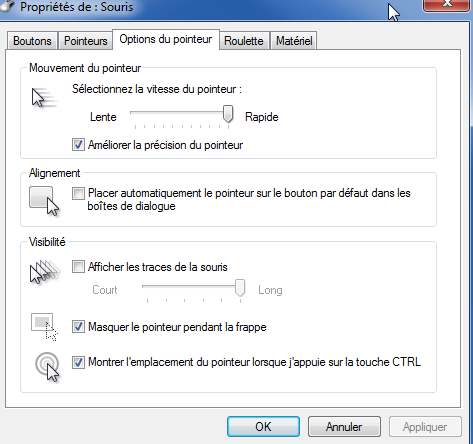Image resolution: width=473 pixels, height=444 pixels.
Task: Enable Placer automatiquement le pointeur checkbox
Action: [78, 193]
